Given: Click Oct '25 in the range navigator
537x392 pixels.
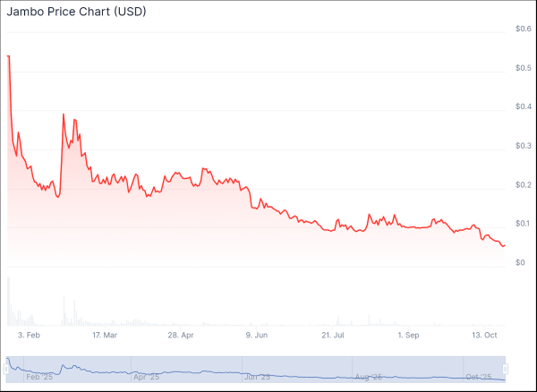Looking at the screenshot, I should click(x=477, y=378).
